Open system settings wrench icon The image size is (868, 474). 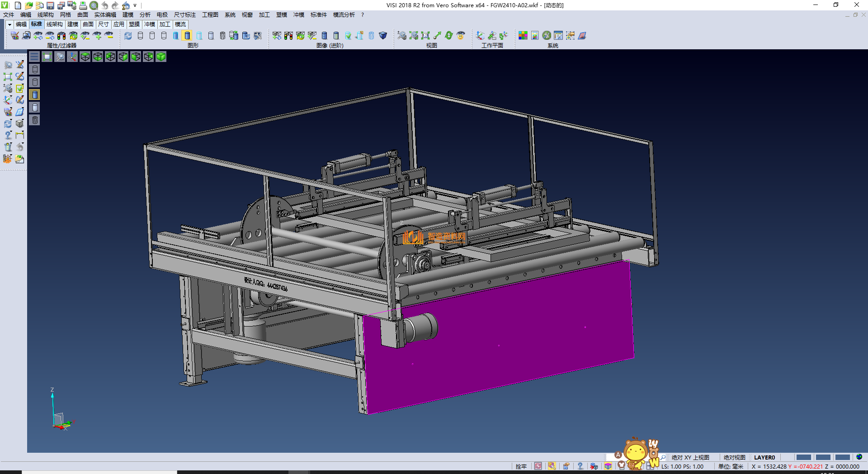[x=547, y=36]
